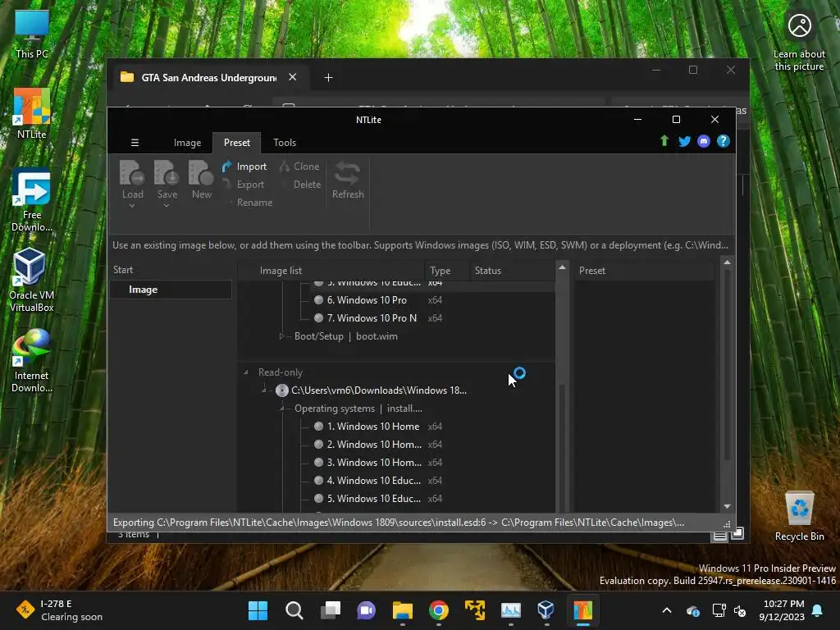Show hidden tray icons chevron

(x=667, y=610)
